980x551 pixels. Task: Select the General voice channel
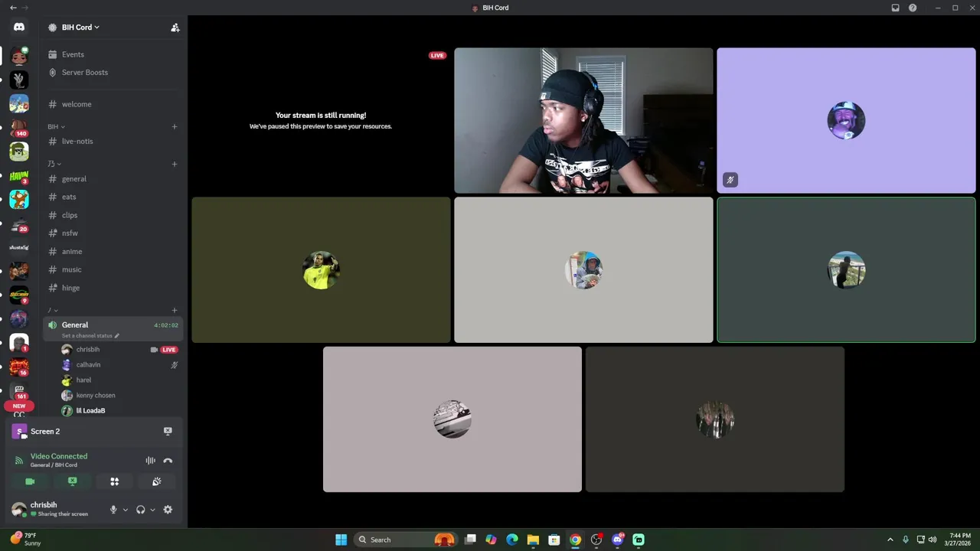coord(113,329)
